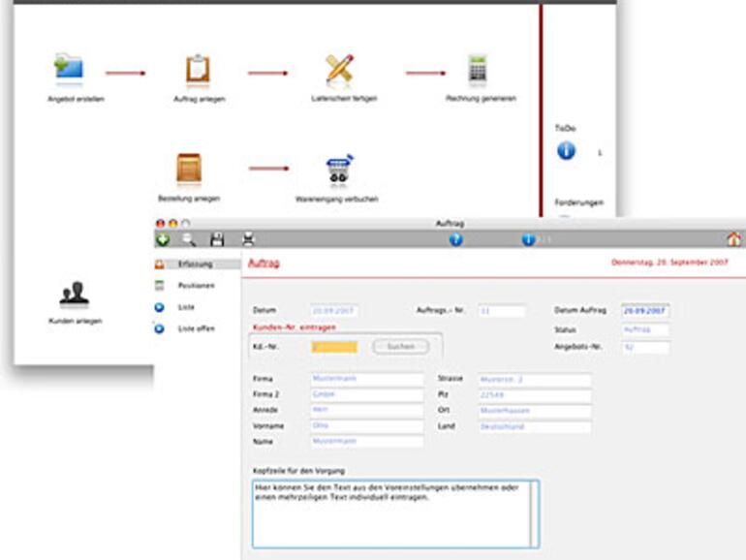Screen dimensions: 746x560
Task: Click the Angebot erstellen label
Action: coord(77,99)
